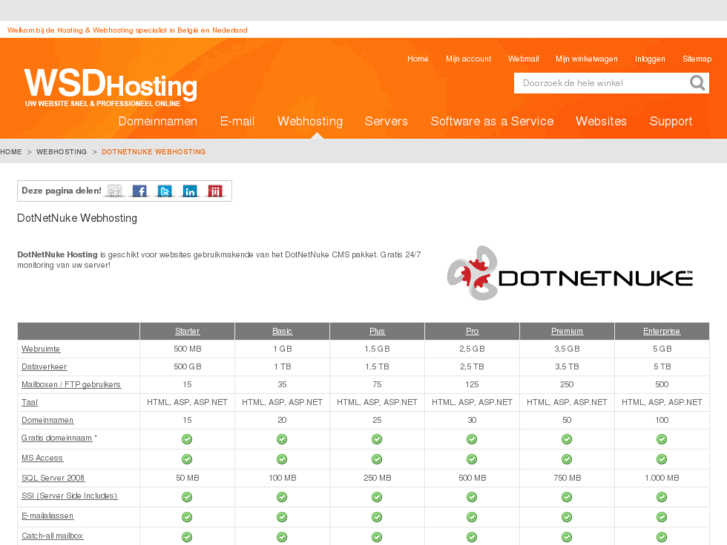
Task: Share page via email icon
Action: tap(115, 191)
